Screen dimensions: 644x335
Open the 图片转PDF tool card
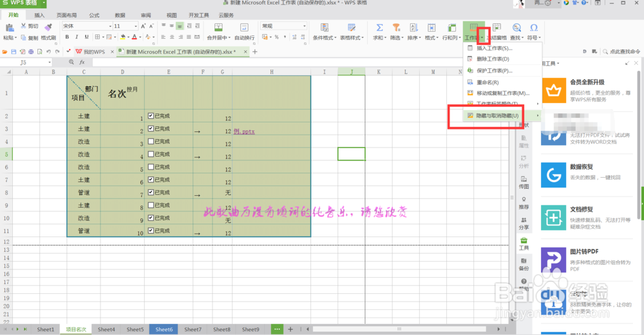[587, 260]
